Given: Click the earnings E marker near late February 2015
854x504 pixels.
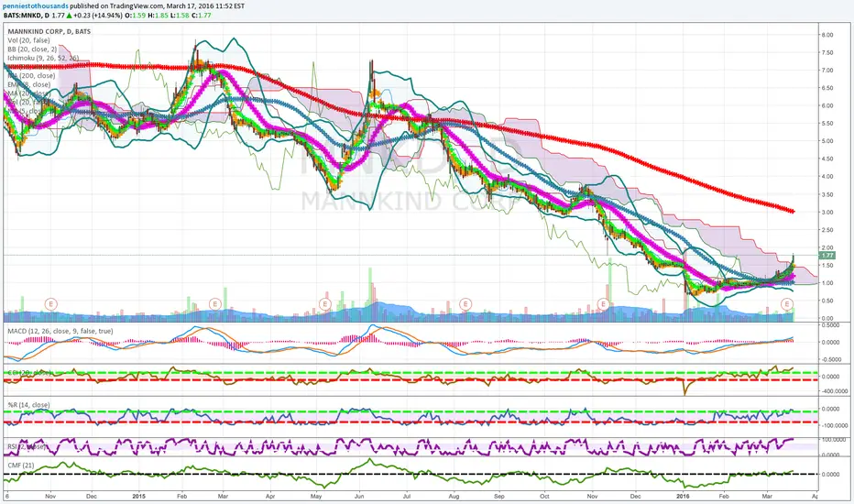Looking at the screenshot, I should (x=215, y=304).
